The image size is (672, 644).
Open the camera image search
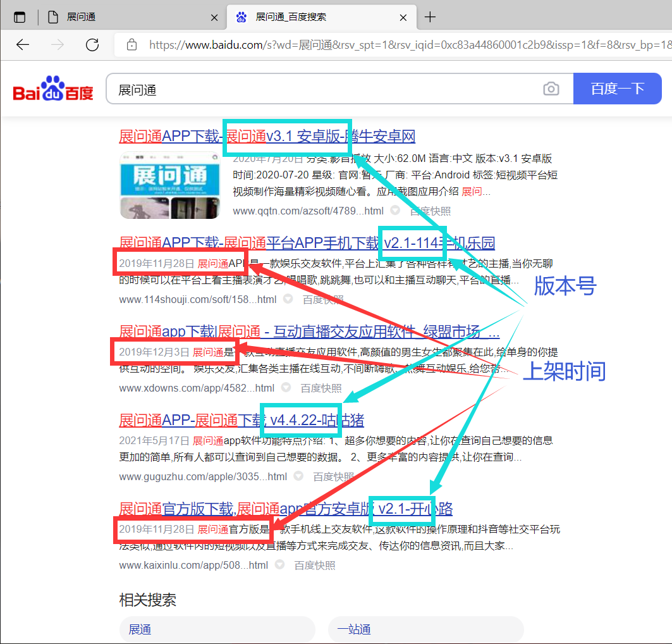(551, 89)
